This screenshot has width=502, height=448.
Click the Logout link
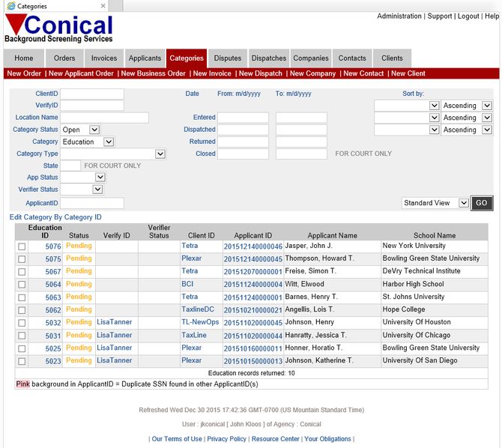click(468, 16)
